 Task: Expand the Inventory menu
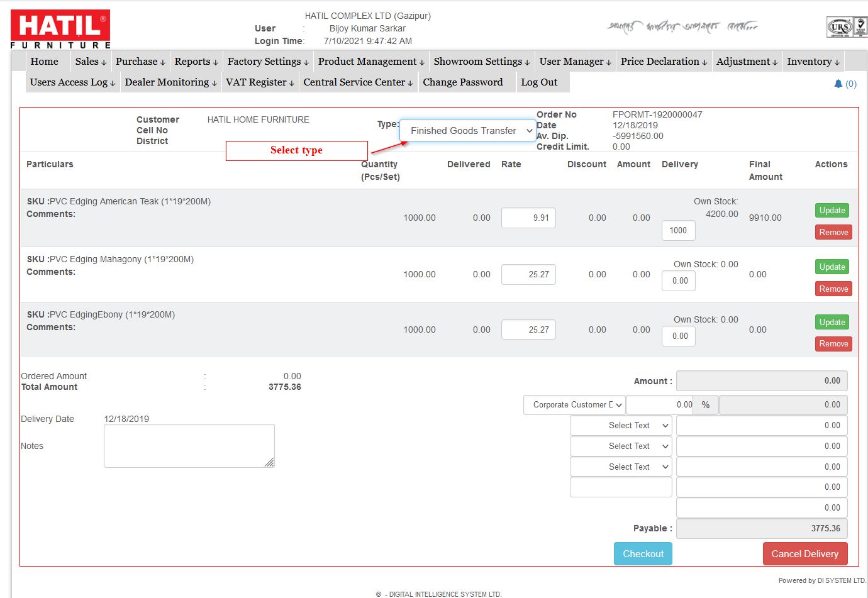(x=813, y=62)
